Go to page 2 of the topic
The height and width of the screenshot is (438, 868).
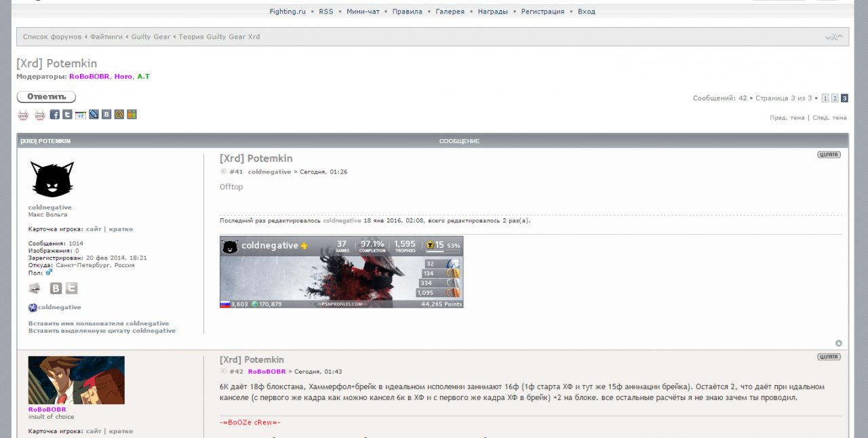click(835, 98)
